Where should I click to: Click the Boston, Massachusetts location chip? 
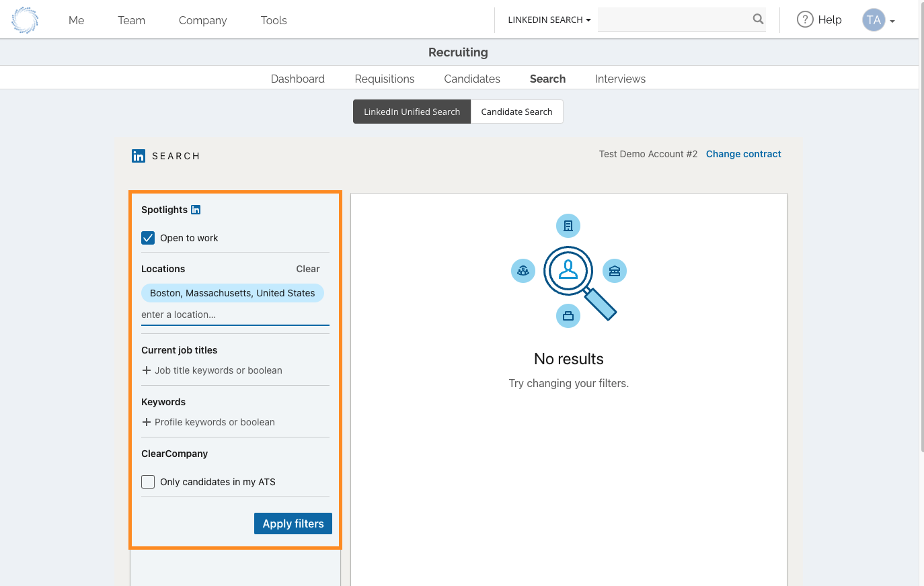point(233,293)
